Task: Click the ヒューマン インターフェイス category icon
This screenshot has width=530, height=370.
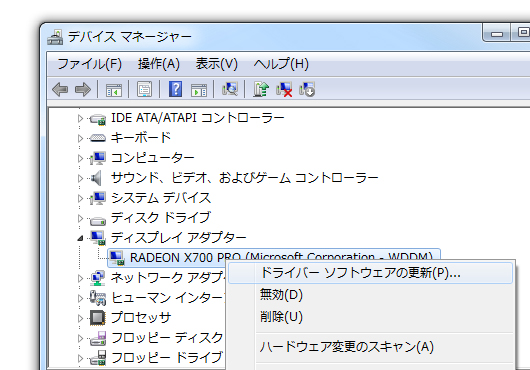Action: 98,298
